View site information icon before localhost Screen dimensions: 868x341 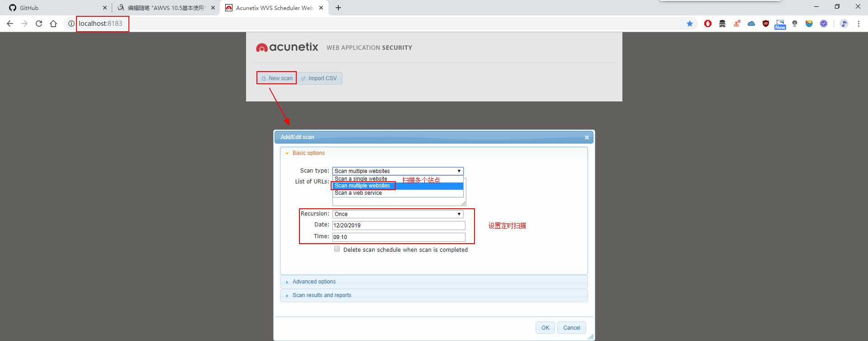click(71, 24)
